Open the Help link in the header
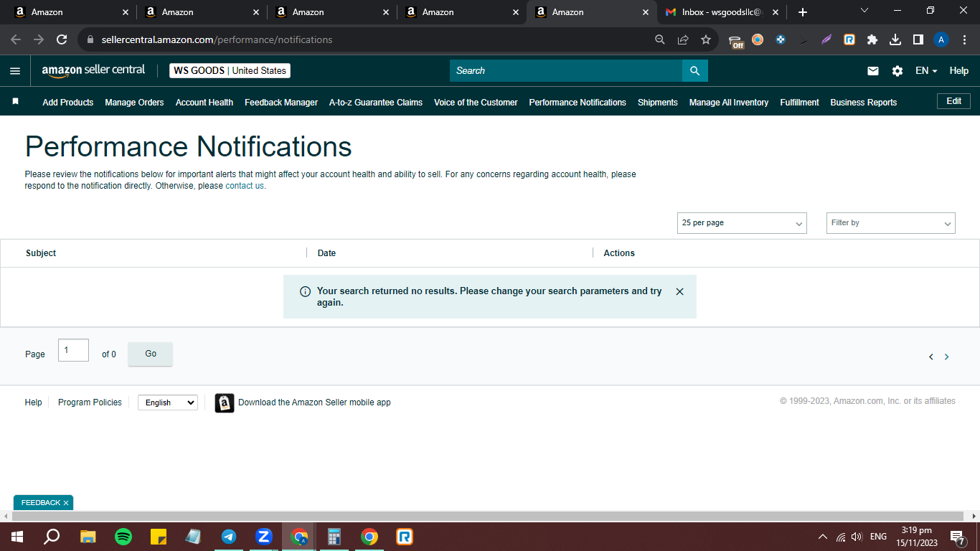The height and width of the screenshot is (551, 980). [x=959, y=71]
